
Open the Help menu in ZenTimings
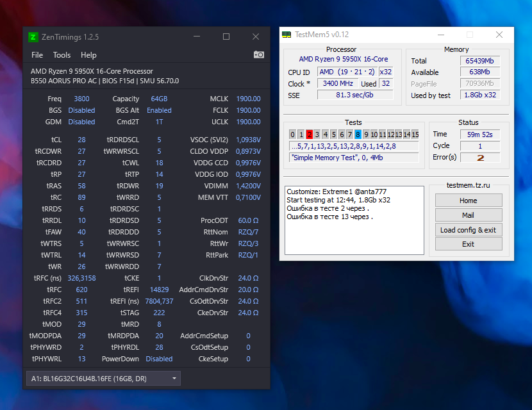[x=88, y=55]
